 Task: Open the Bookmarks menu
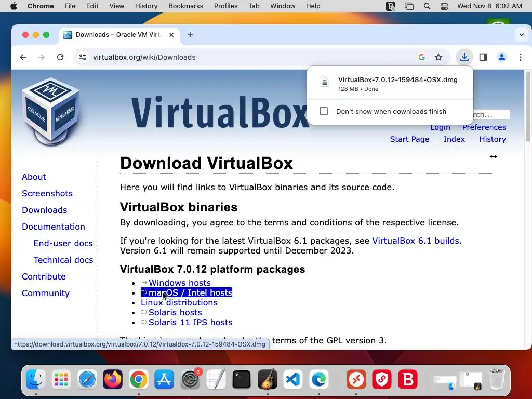(x=185, y=6)
